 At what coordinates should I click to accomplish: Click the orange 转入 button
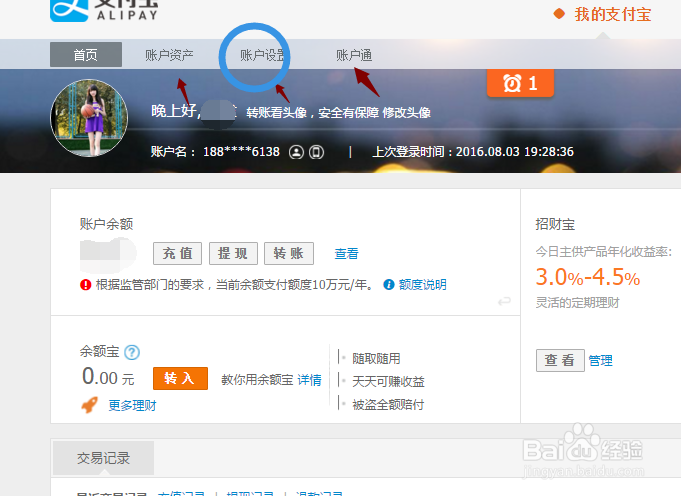pos(180,378)
